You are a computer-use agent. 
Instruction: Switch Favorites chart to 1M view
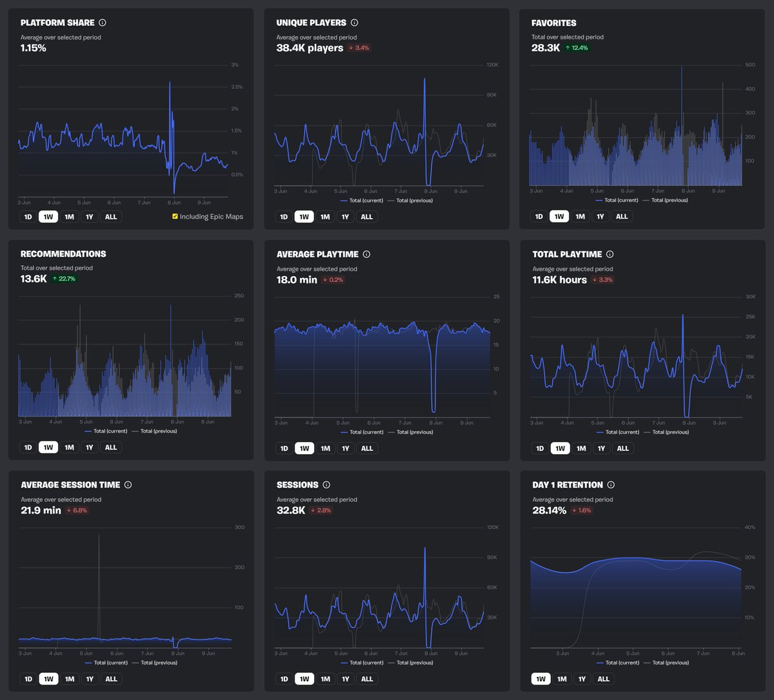click(579, 216)
